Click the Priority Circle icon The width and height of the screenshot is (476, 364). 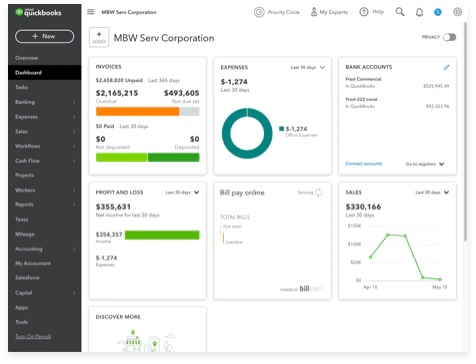click(x=259, y=12)
